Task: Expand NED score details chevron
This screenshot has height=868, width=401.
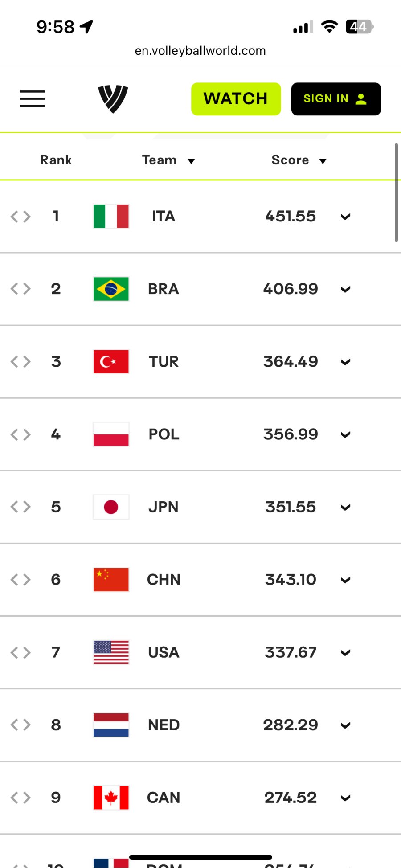Action: 345,725
